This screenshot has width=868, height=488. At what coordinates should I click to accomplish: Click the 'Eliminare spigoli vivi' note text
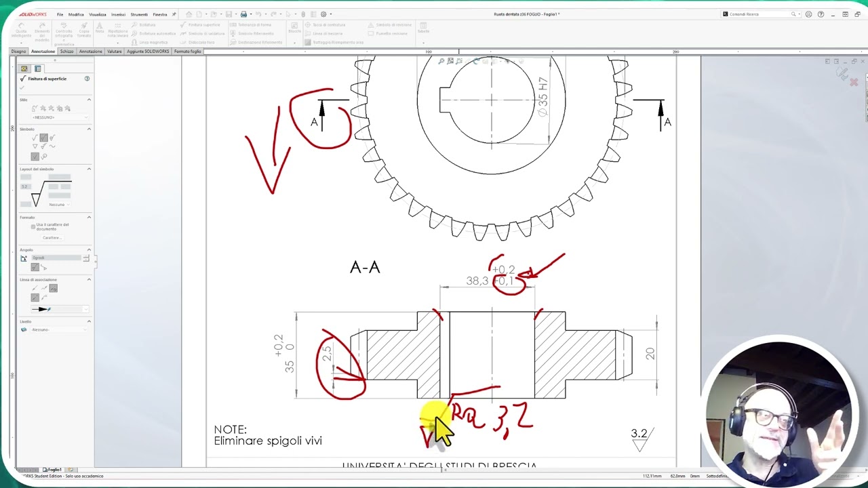tap(268, 441)
